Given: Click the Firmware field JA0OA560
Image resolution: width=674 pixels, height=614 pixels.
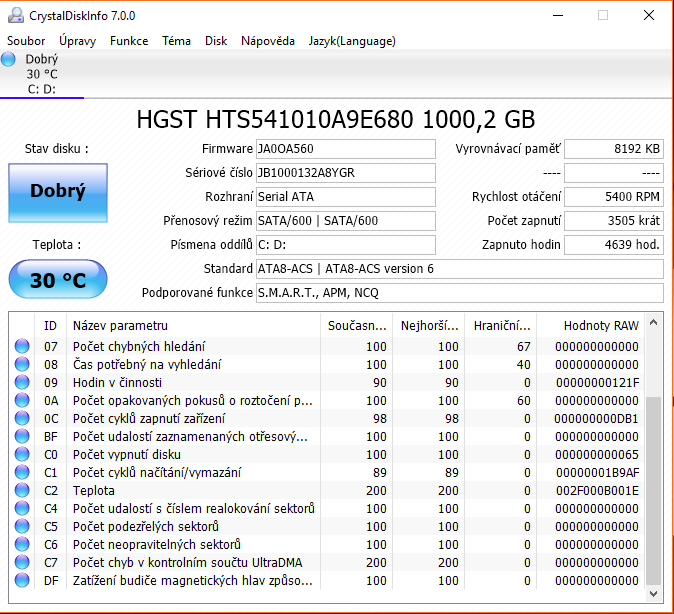Looking at the screenshot, I should [346, 149].
